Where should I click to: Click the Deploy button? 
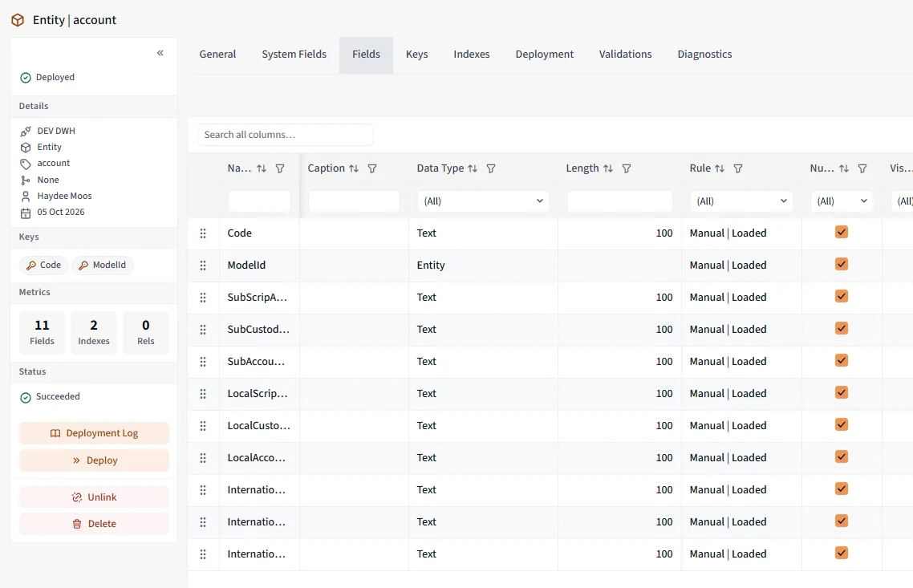(95, 460)
